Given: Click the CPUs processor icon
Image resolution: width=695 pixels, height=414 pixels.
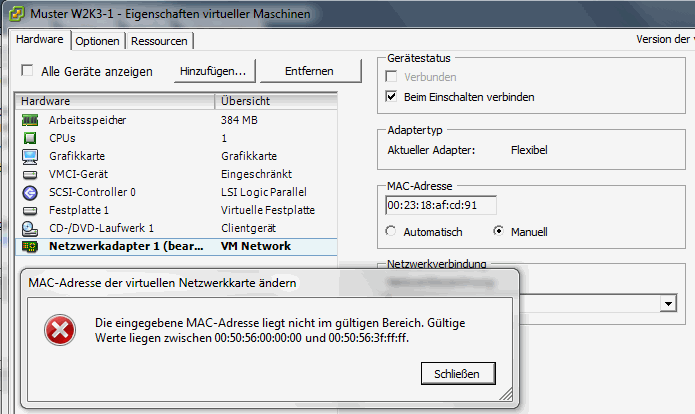Looking at the screenshot, I should 29,138.
